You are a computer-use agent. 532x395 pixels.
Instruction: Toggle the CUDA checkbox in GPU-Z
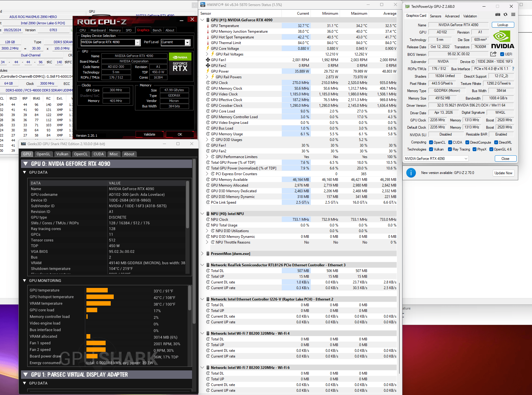point(450,142)
